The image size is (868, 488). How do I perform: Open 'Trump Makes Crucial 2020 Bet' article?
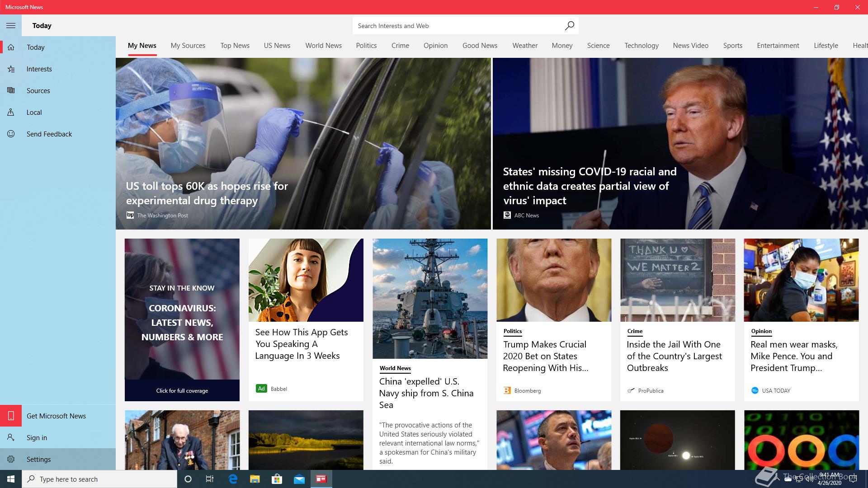pos(546,356)
